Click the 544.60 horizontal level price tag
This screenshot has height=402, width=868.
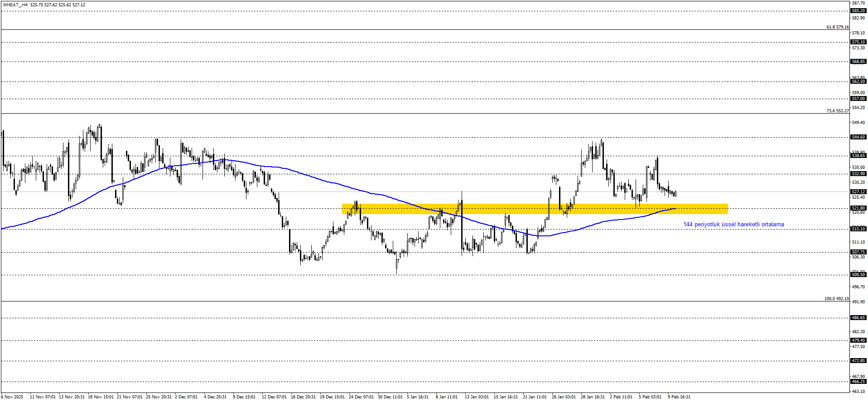[x=858, y=137]
